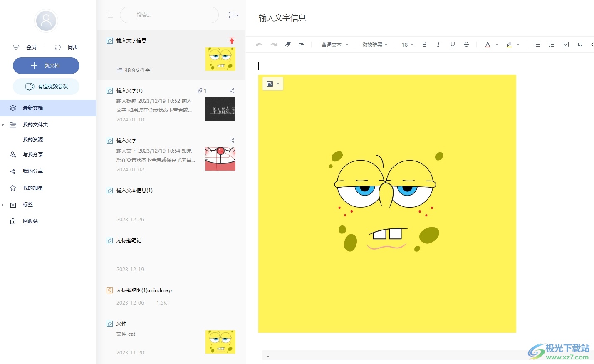Image resolution: width=594 pixels, height=364 pixels.
Task: Toggle underline formatting
Action: (453, 45)
